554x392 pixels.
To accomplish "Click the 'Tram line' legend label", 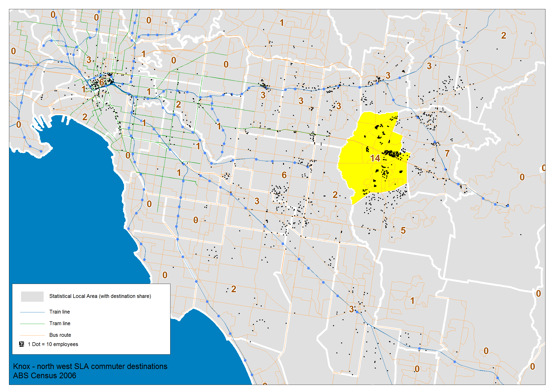I will pos(60,324).
